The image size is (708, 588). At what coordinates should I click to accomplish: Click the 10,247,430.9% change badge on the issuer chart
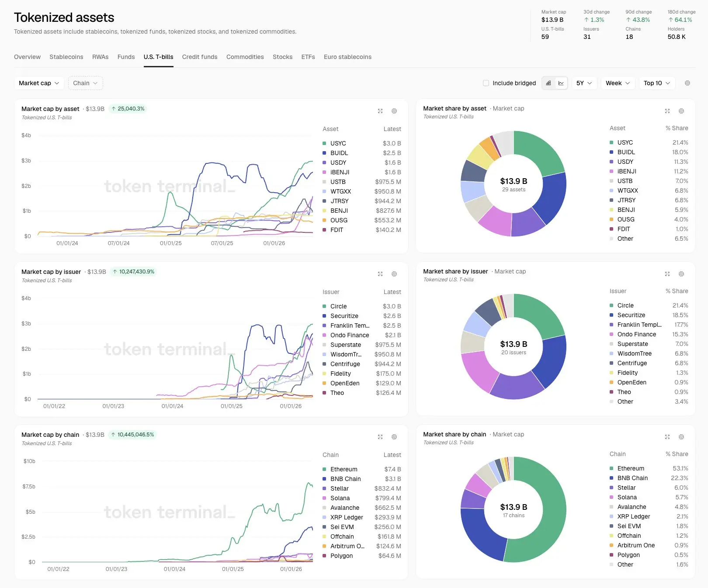134,272
